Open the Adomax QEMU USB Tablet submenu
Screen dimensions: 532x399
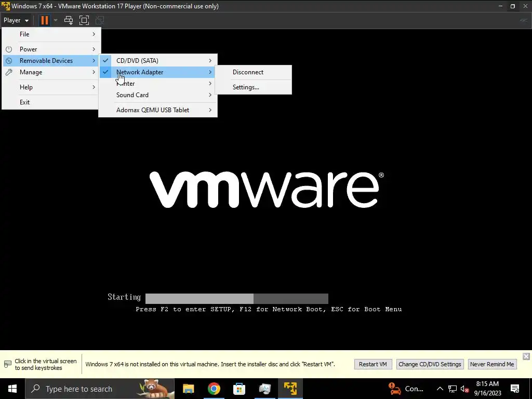(x=158, y=110)
